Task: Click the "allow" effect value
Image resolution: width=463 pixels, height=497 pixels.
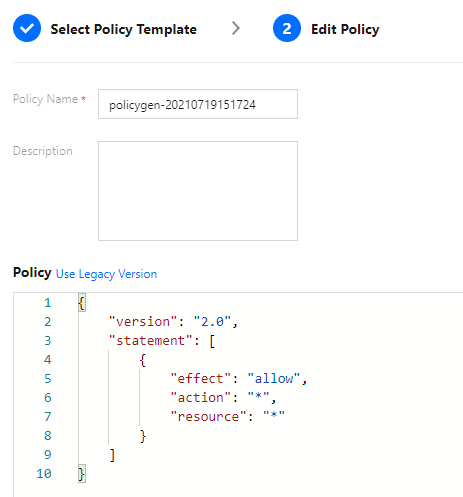Action: pos(274,379)
